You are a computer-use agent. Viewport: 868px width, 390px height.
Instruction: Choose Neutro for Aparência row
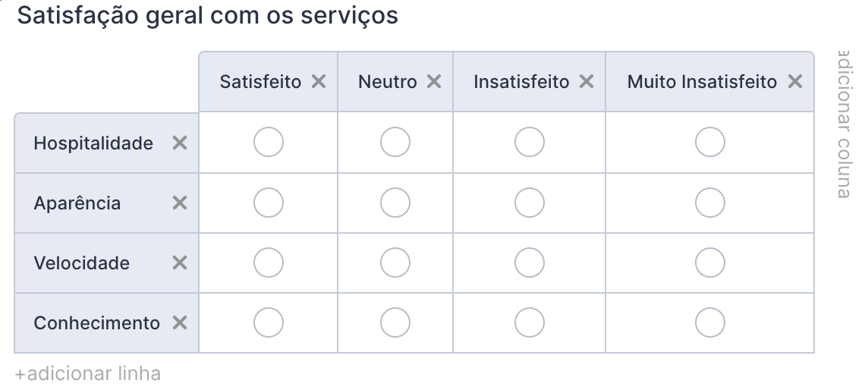point(395,203)
